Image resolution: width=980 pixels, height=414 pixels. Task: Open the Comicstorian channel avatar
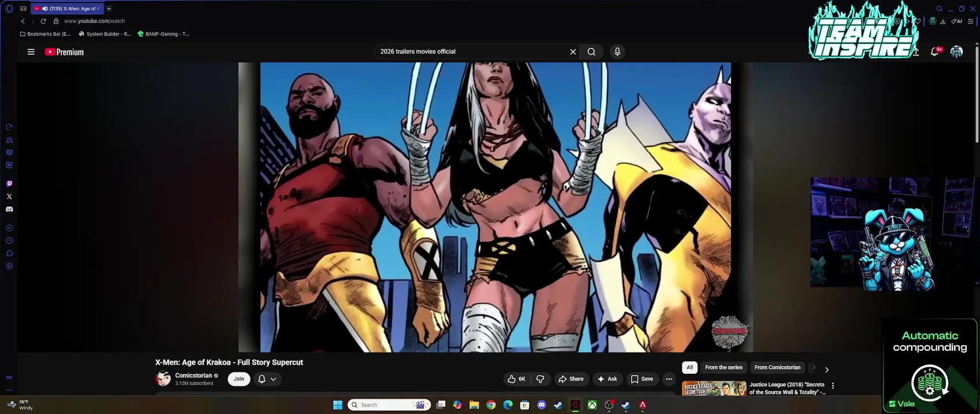coord(163,379)
